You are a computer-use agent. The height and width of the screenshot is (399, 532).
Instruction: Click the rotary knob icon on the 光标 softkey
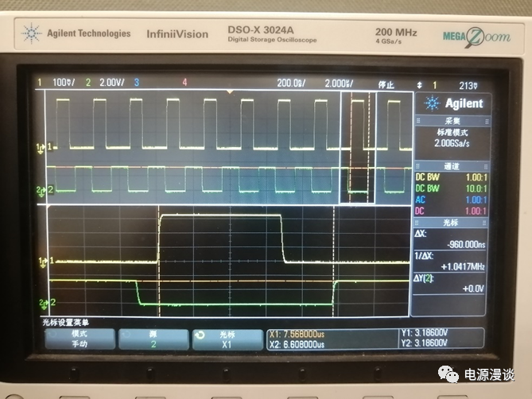[201, 335]
